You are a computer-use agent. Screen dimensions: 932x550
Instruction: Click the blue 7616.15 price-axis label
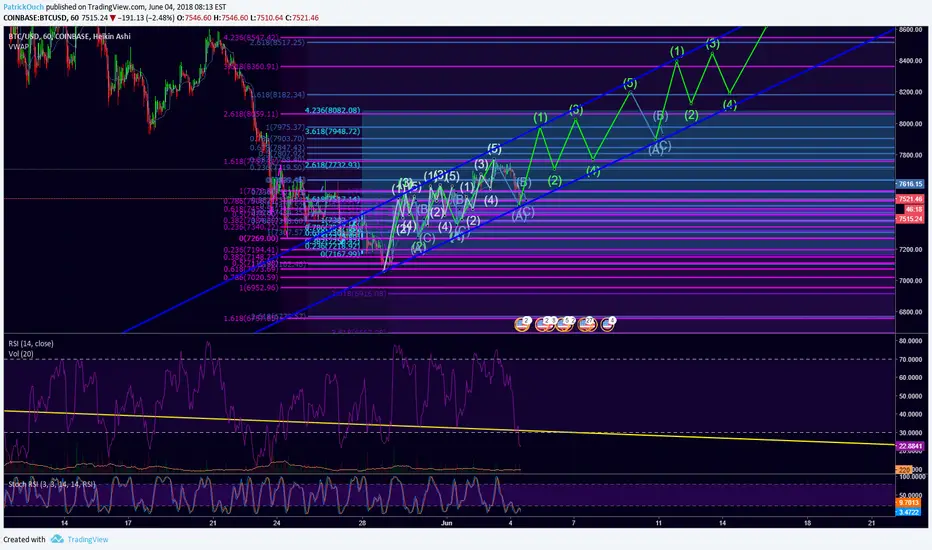pos(910,184)
